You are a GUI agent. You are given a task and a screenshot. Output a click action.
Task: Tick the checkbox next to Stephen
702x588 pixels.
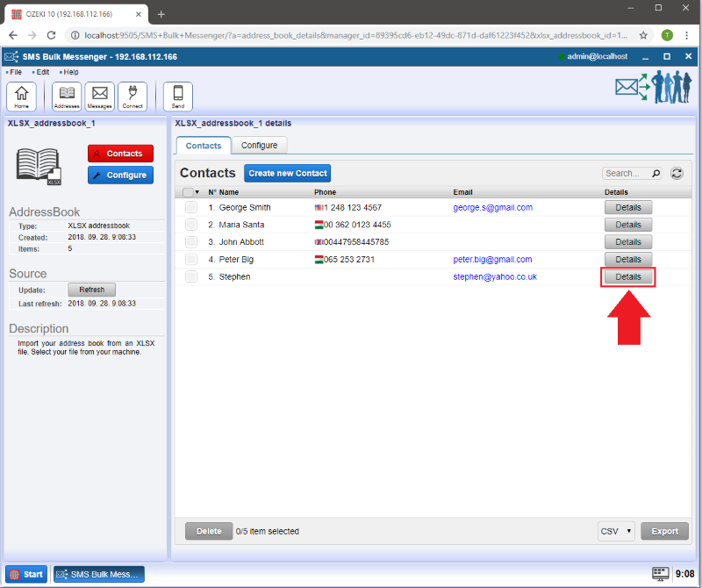point(190,276)
